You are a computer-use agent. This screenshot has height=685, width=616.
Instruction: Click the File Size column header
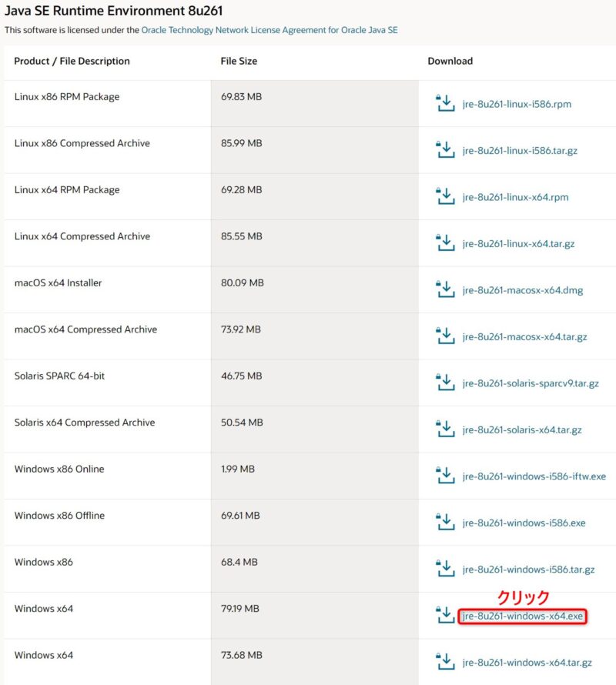tap(239, 61)
